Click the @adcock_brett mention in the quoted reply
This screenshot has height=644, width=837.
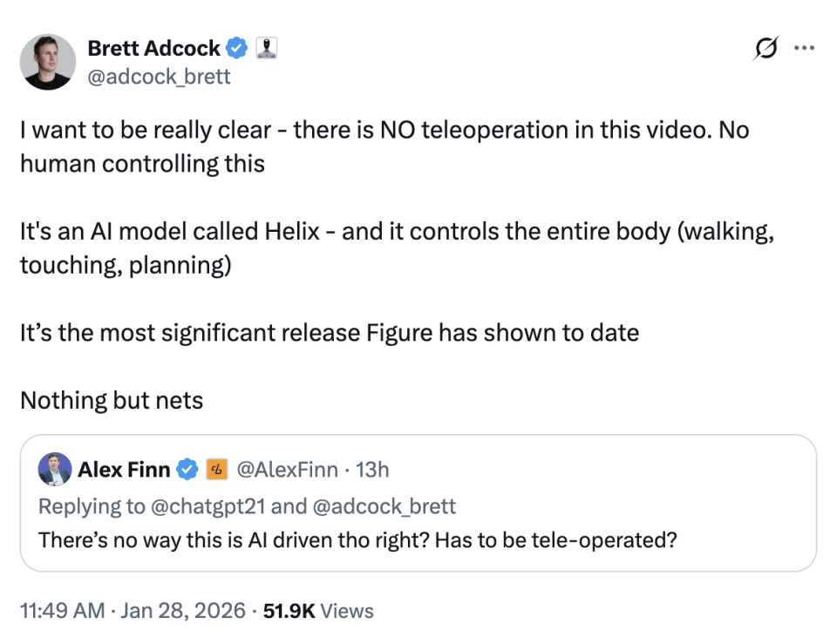point(385,506)
